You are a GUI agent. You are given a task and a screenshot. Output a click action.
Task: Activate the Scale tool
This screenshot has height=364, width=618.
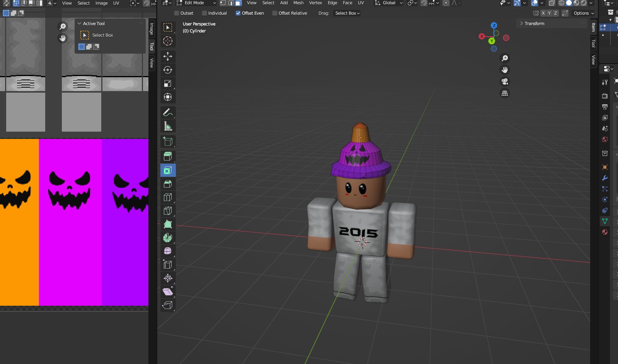[168, 83]
